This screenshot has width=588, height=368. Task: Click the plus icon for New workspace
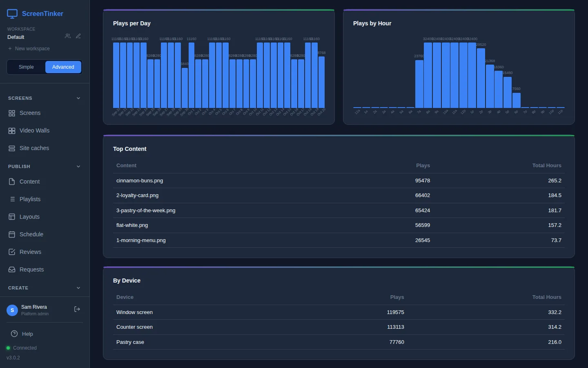pyautogui.click(x=10, y=49)
